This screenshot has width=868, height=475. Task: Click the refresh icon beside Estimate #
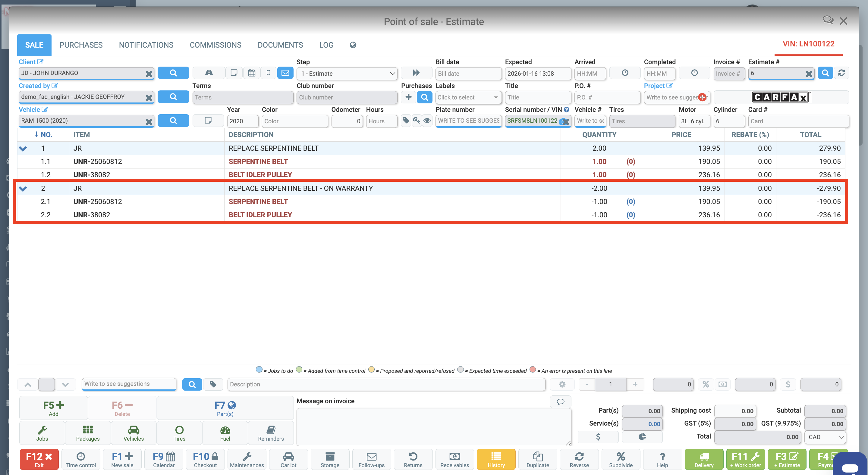[841, 73]
